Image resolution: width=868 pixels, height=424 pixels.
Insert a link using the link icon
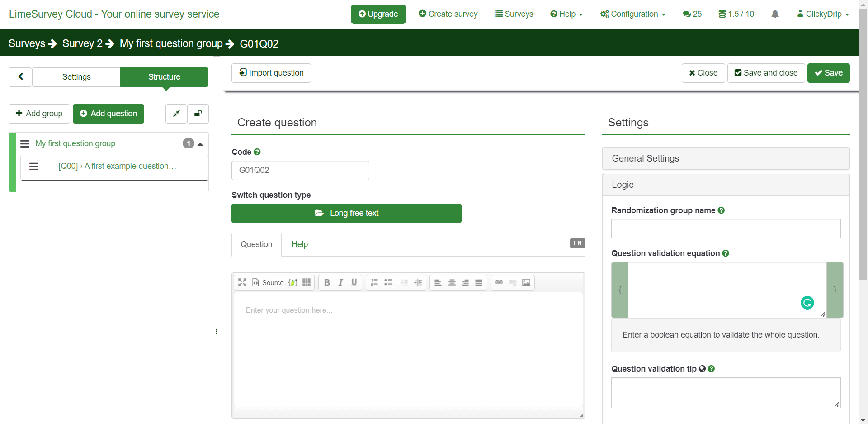point(499,282)
